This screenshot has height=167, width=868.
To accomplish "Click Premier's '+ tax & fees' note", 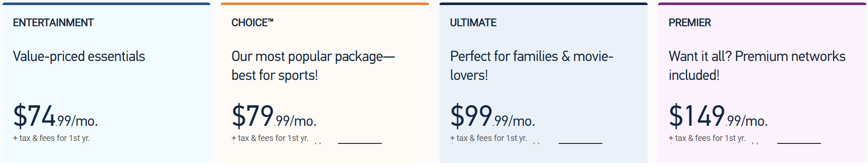I will 707,138.
